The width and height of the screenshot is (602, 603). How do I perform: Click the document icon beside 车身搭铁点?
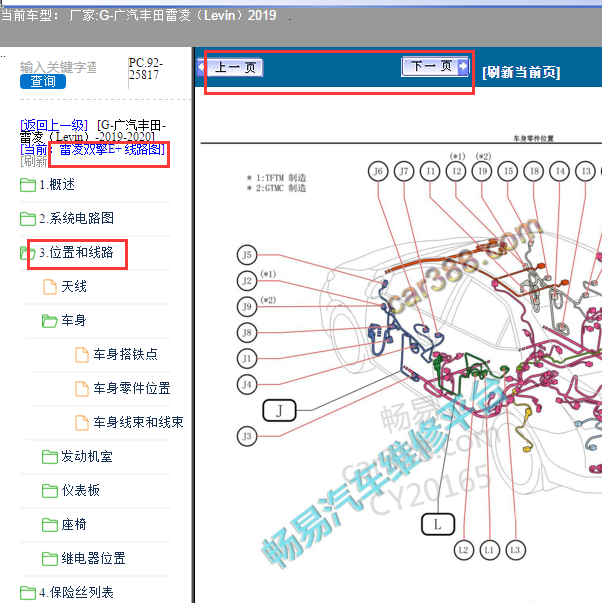point(82,355)
